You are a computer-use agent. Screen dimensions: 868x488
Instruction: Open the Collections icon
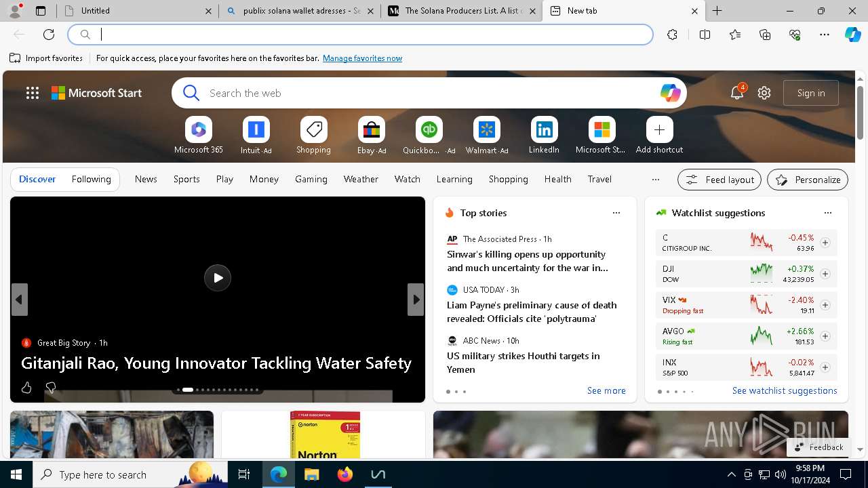[765, 35]
